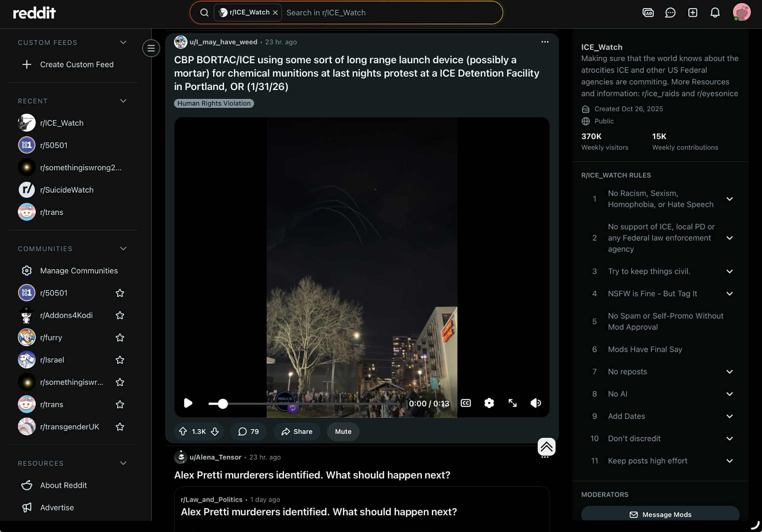
Task: Click the video progress slider handle
Action: pyautogui.click(x=222, y=404)
